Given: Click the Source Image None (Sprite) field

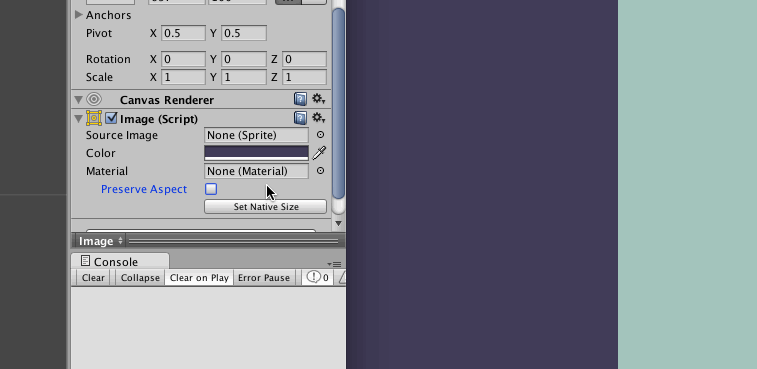Looking at the screenshot, I should (256, 135).
